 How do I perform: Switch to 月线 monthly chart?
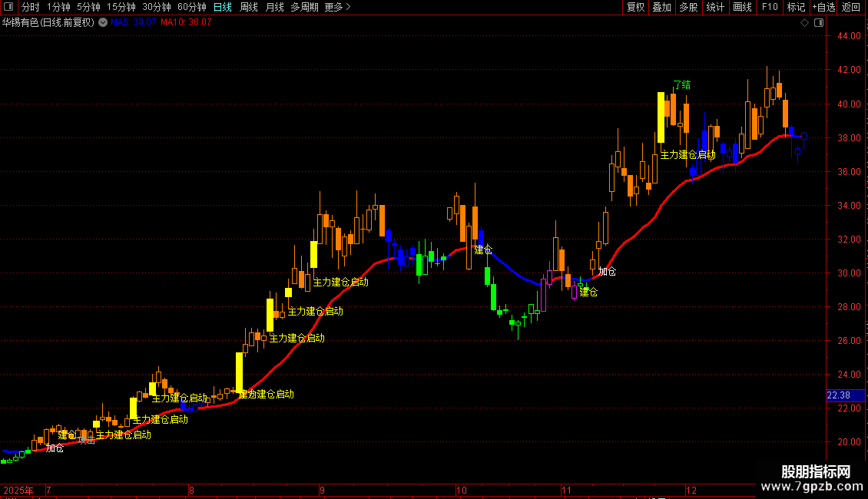[274, 7]
